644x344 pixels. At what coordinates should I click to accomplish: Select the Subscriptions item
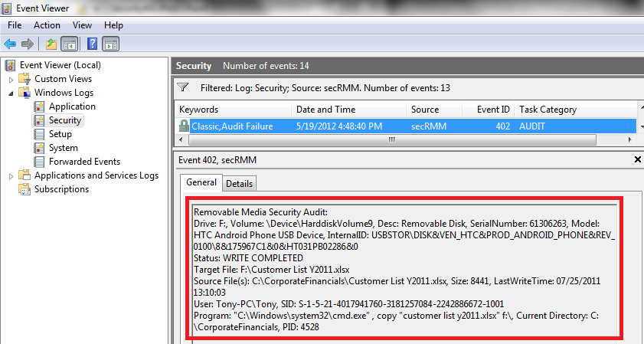pos(61,189)
